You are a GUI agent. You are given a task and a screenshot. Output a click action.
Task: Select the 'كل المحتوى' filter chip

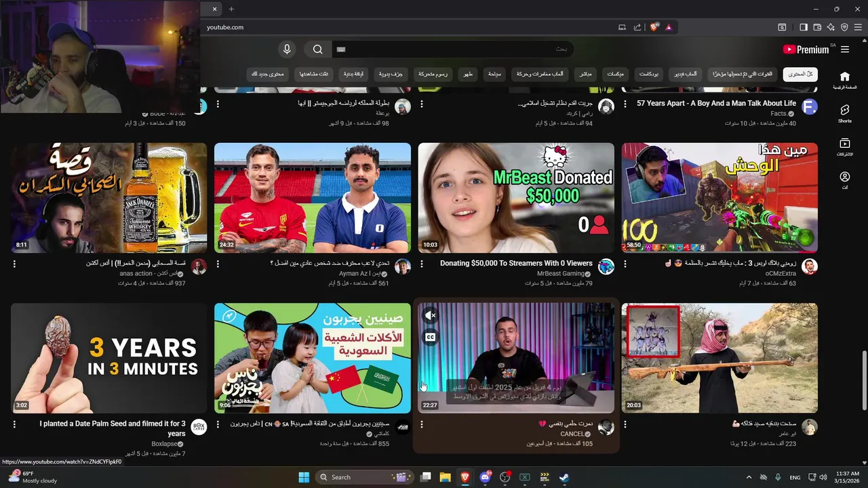[800, 74]
